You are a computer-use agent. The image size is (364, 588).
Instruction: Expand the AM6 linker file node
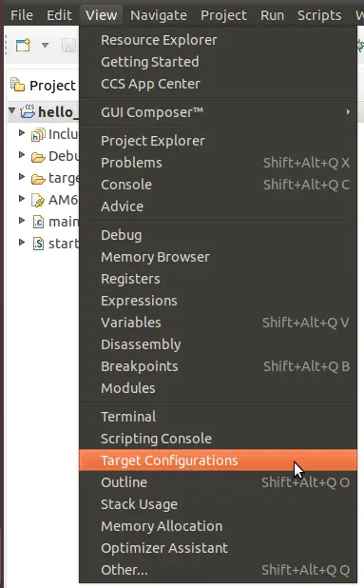click(22, 198)
